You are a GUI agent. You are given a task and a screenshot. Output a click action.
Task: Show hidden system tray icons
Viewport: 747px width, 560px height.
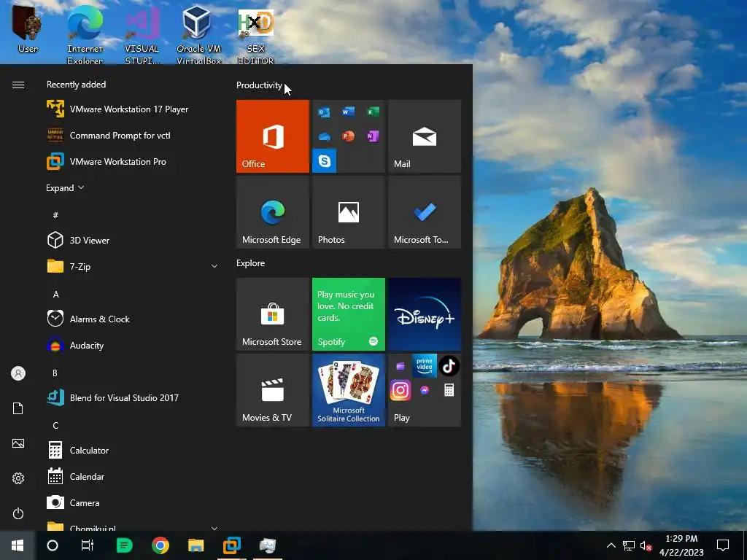[611, 545]
